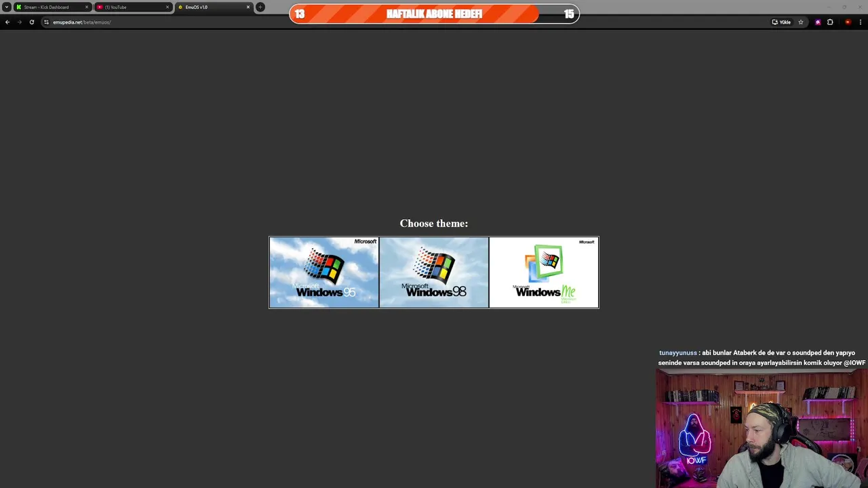Open the purple browser extension icon
This screenshot has height=488, width=868.
(818, 22)
